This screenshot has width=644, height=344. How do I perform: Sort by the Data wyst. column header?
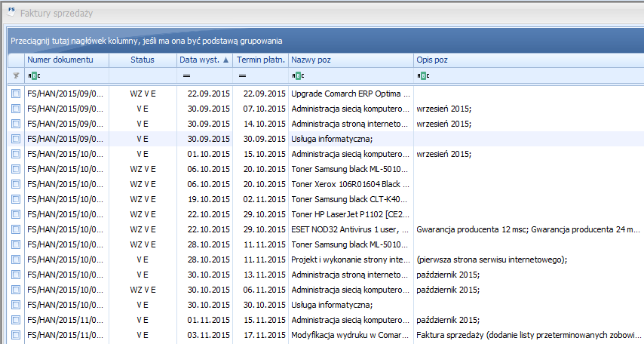[x=204, y=60]
